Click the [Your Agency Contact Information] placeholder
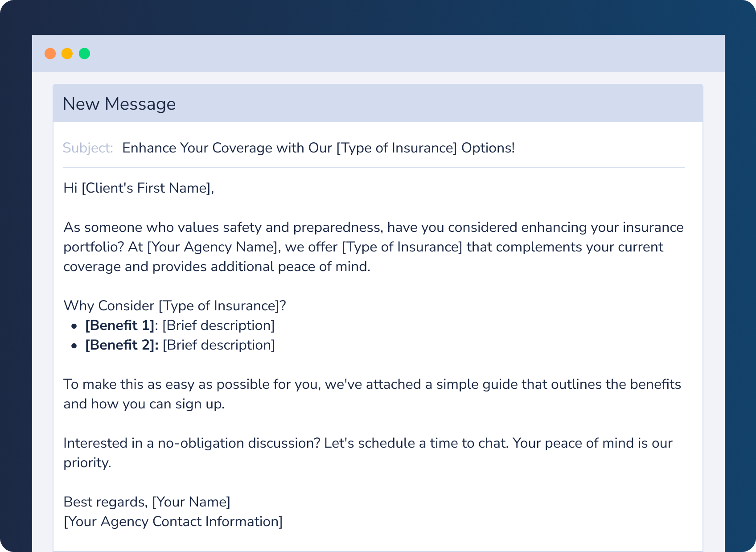This screenshot has width=756, height=552. point(173,522)
